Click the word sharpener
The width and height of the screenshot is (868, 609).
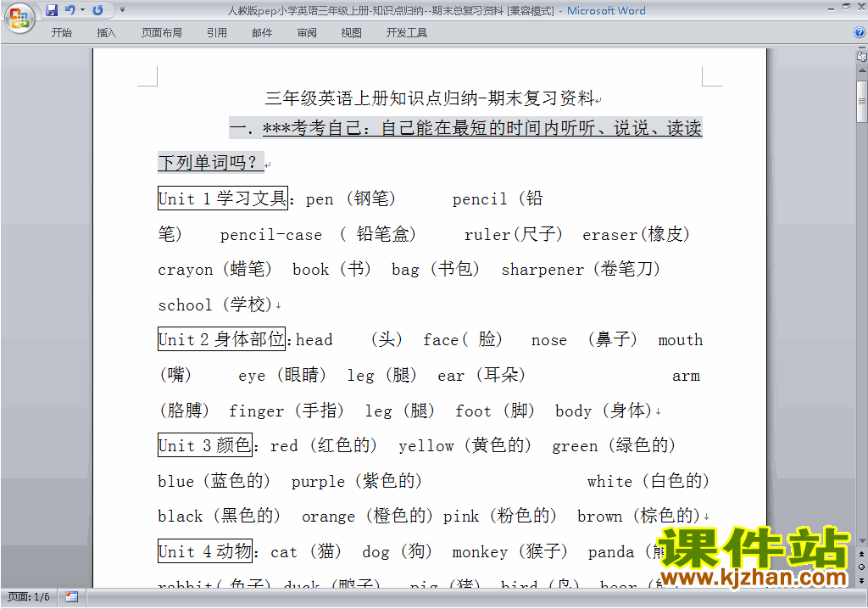pos(542,270)
